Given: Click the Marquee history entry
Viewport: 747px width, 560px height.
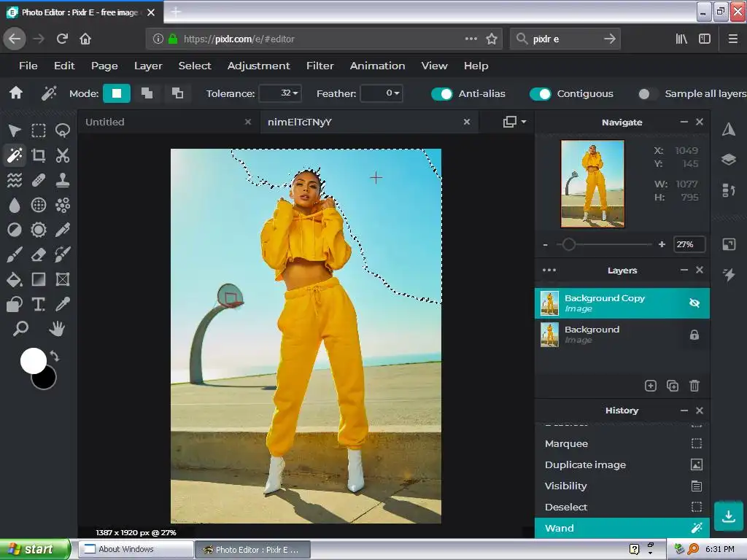Looking at the screenshot, I should [566, 443].
